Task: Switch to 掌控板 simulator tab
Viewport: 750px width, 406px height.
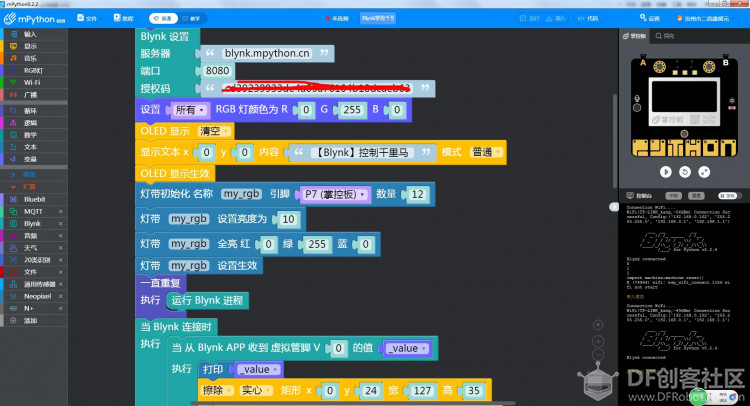Action: pos(634,36)
